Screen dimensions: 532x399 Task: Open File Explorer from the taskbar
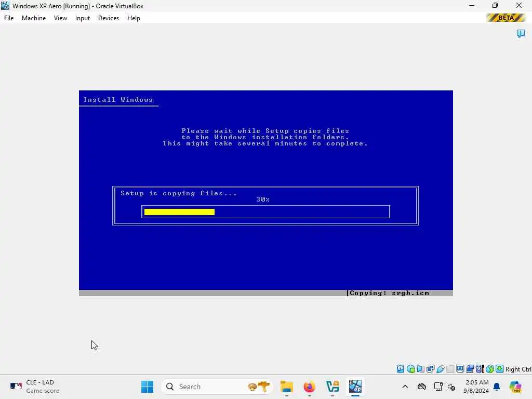[x=287, y=387]
